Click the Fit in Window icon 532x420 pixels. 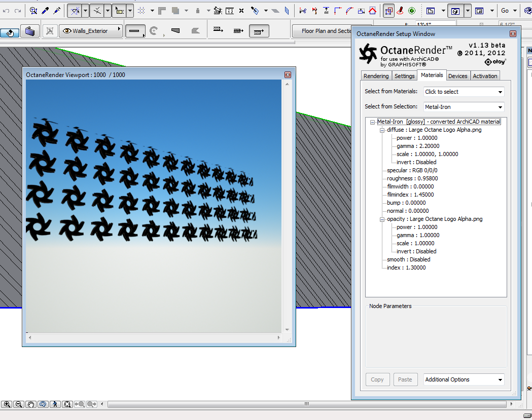tap(67, 404)
